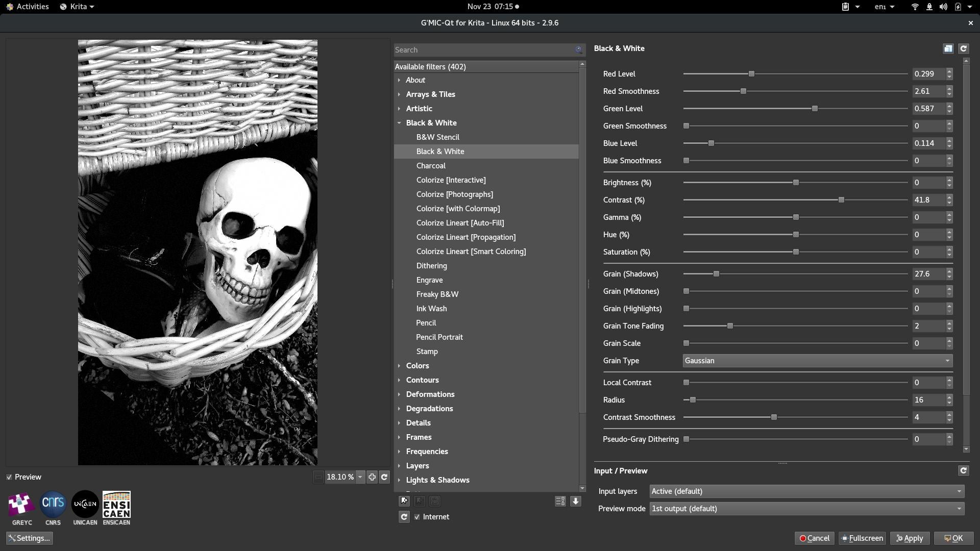The image size is (980, 551).
Task: Select the 'Input layers' active default dropdown
Action: point(805,490)
